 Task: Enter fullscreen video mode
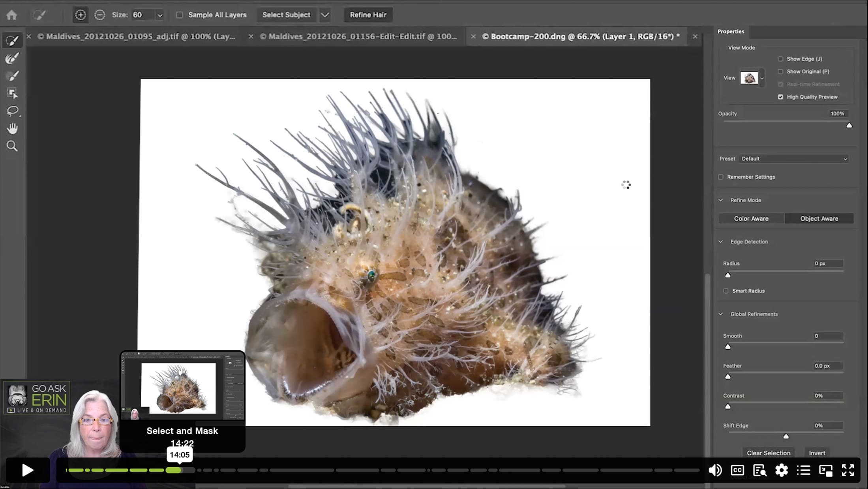click(848, 470)
